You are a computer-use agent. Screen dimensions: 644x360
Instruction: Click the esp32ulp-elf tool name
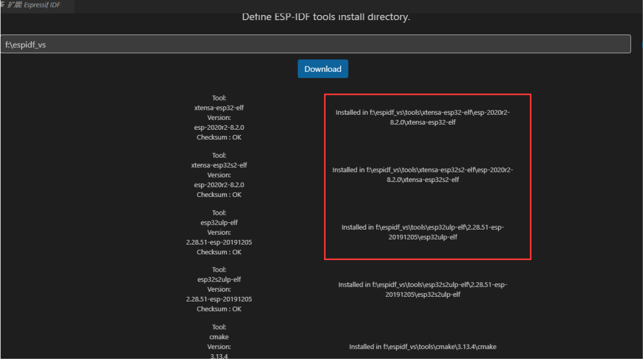[x=219, y=223]
